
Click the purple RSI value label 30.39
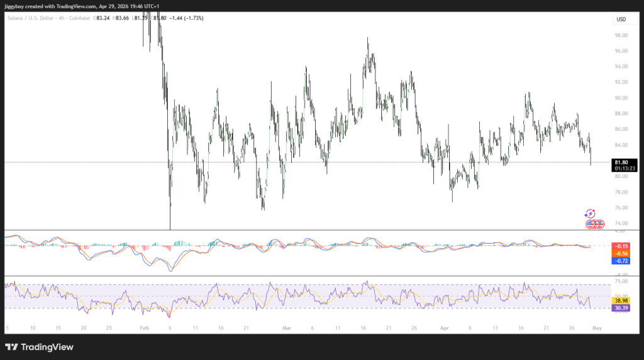(621, 308)
